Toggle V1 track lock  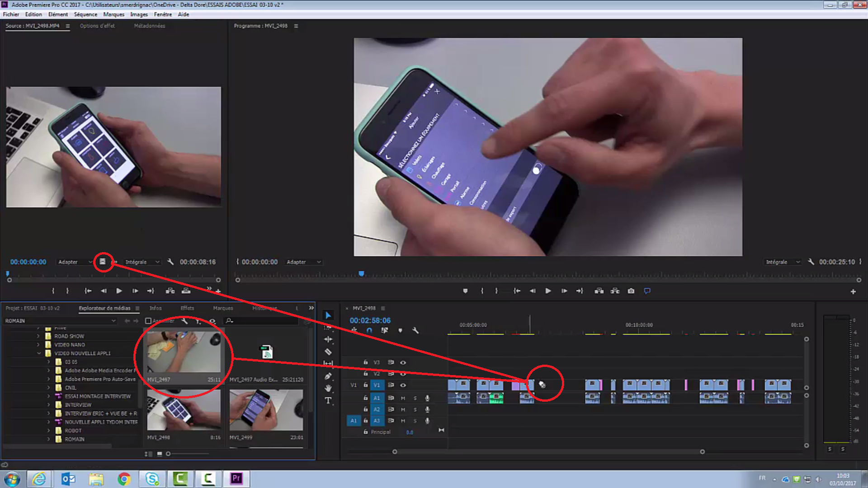pos(366,385)
